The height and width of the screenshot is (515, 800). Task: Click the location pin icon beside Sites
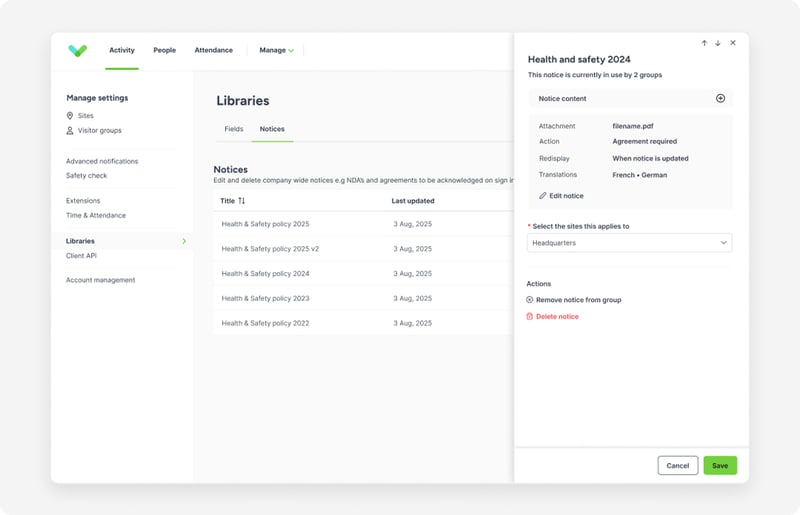(70, 116)
